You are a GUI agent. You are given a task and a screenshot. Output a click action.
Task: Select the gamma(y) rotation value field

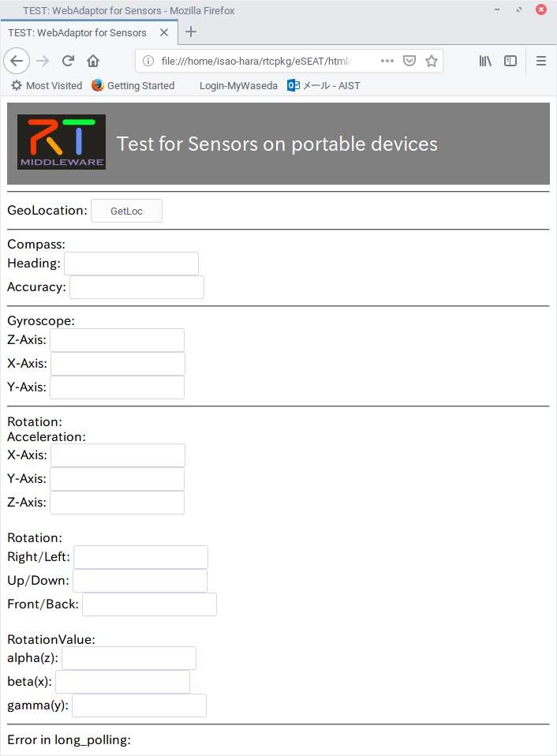[139, 705]
